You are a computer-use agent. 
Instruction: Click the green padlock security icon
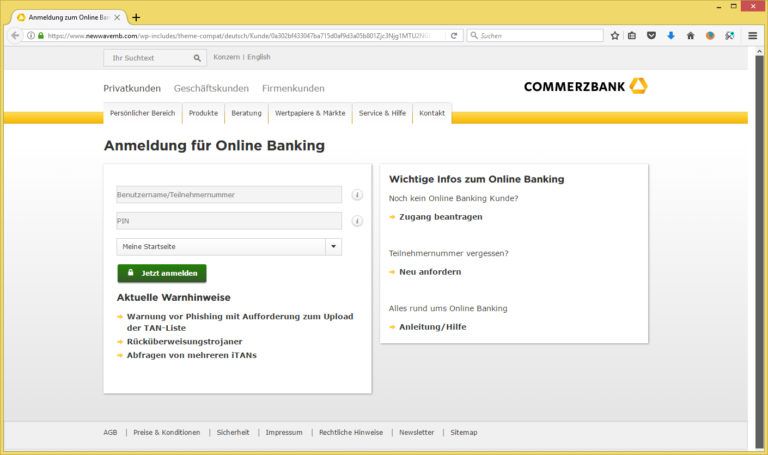coord(41,36)
